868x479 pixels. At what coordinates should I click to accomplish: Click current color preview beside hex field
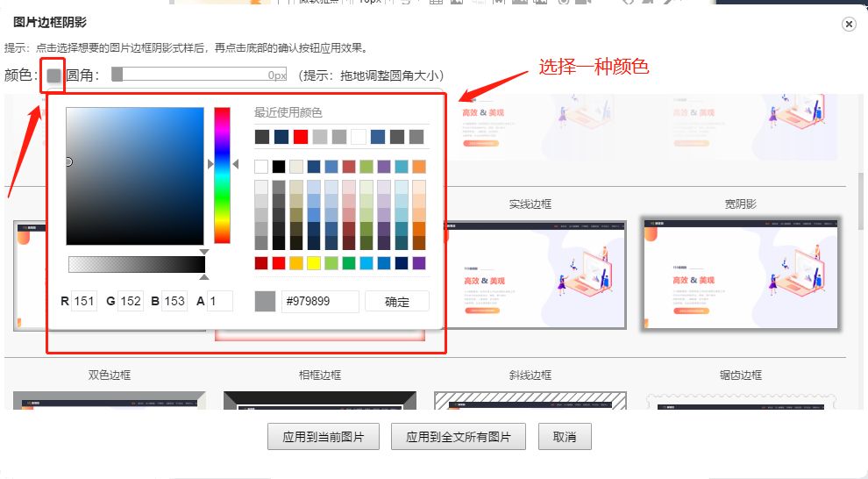tap(265, 301)
